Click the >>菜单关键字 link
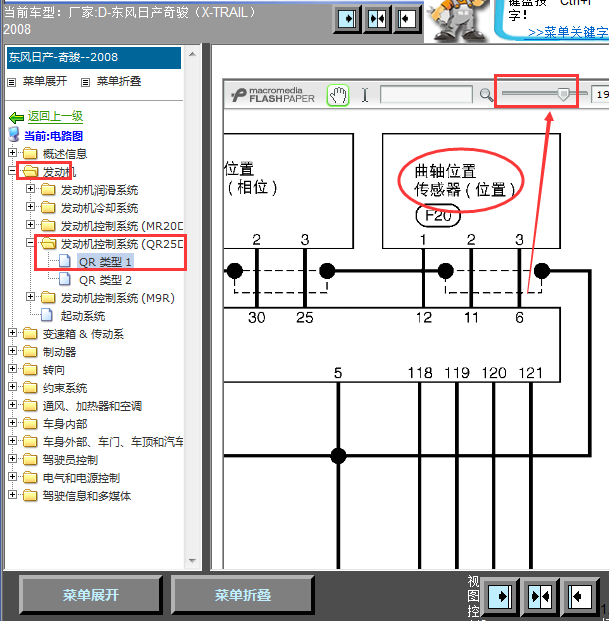This screenshot has height=621, width=609. pos(567,32)
